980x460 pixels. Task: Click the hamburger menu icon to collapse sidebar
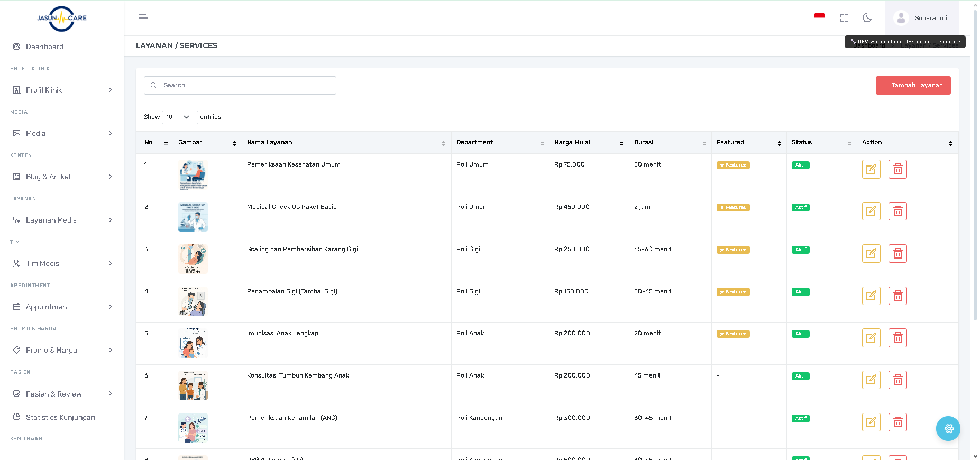click(143, 18)
